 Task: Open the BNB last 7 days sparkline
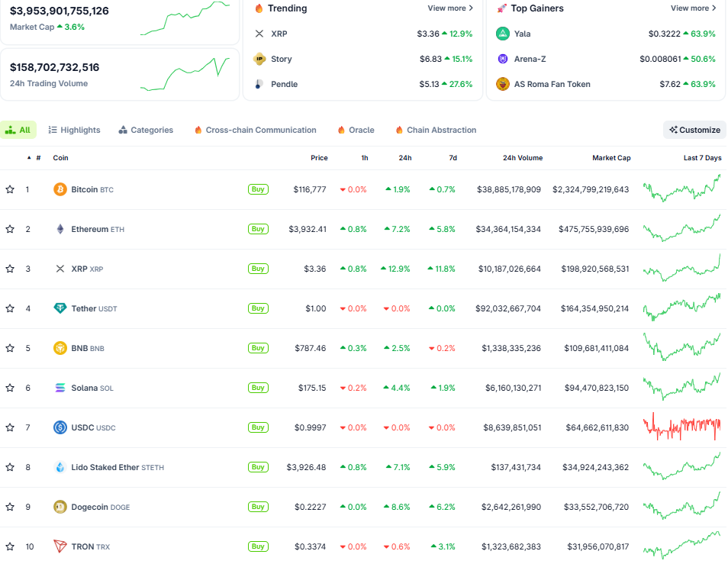[x=681, y=347]
